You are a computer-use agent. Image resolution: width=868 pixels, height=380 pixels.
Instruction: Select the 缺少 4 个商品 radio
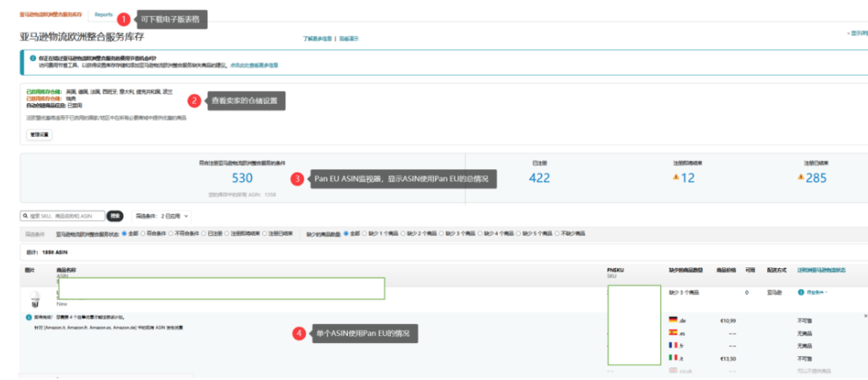coord(480,234)
